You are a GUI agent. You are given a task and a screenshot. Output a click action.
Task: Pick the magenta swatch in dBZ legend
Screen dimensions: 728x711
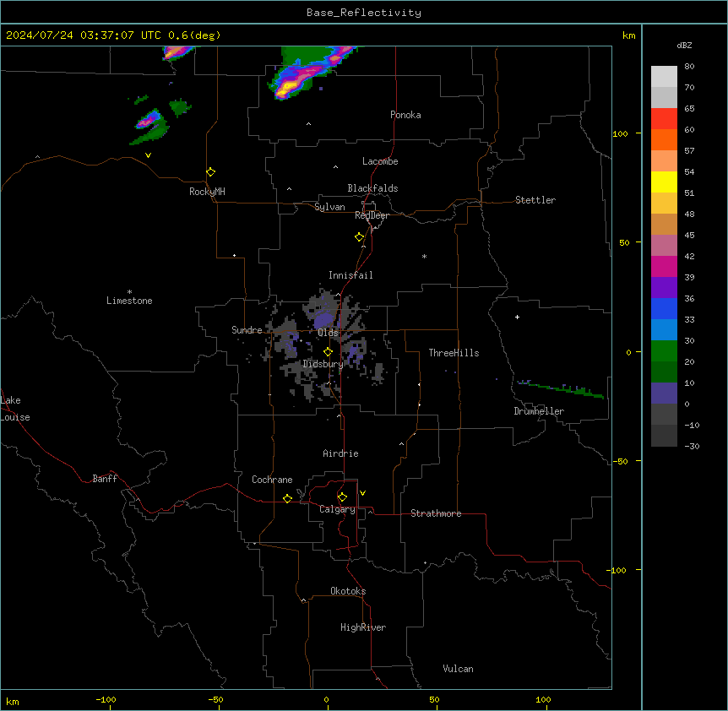point(664,266)
